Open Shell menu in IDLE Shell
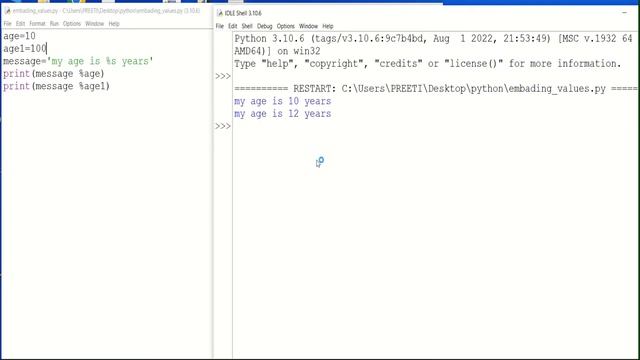 coord(247,26)
